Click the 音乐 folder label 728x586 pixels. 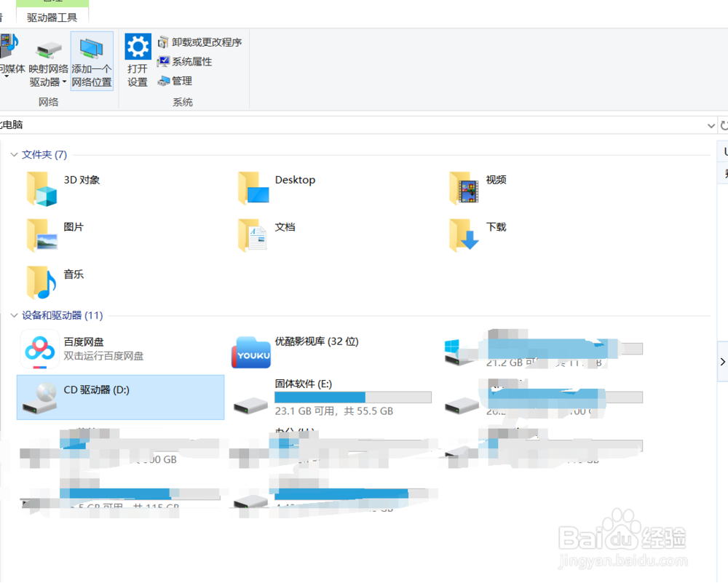(x=74, y=274)
